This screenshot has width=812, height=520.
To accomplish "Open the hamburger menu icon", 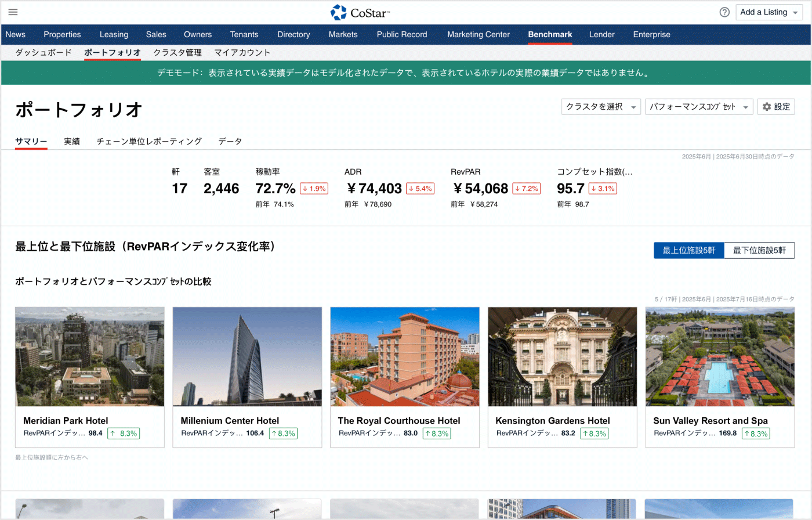I will click(13, 12).
